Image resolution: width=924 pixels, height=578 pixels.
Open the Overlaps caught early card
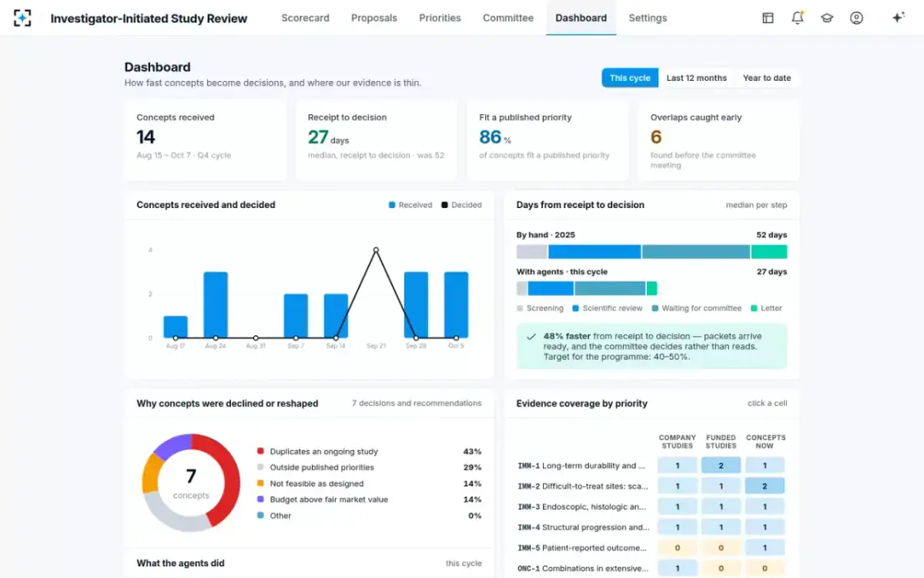(x=718, y=140)
